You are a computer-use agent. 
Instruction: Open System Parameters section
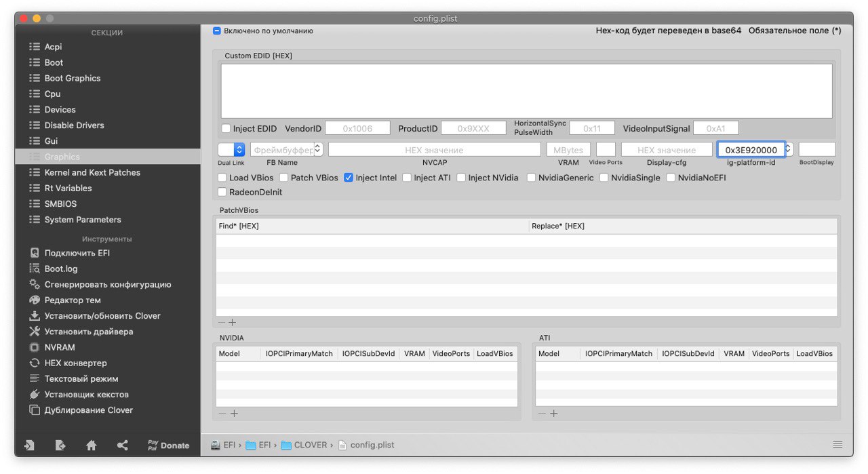tap(83, 220)
